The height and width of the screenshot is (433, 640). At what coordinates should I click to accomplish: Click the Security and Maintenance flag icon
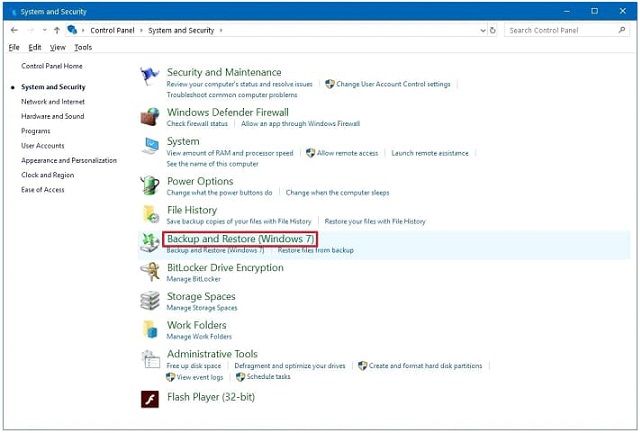point(149,76)
